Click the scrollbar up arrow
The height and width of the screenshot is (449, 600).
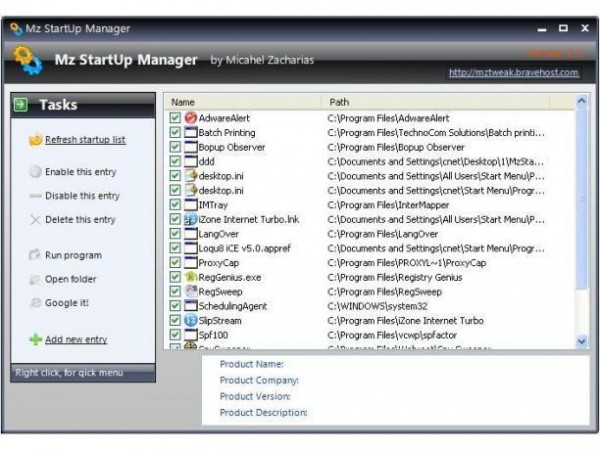(x=582, y=102)
